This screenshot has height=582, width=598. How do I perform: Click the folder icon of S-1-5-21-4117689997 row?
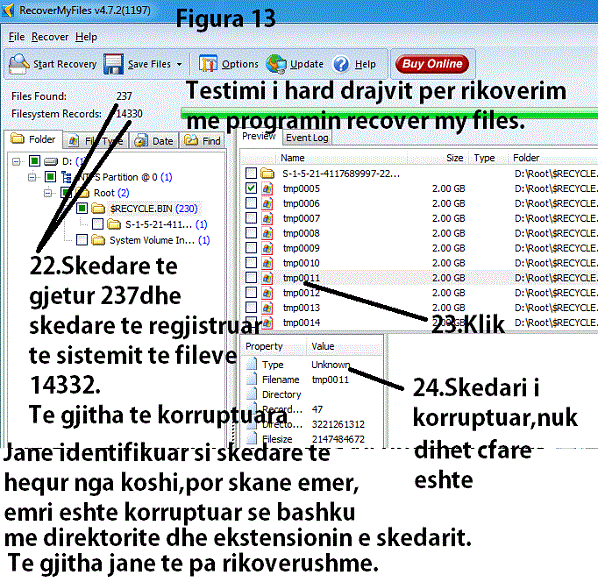click(267, 174)
